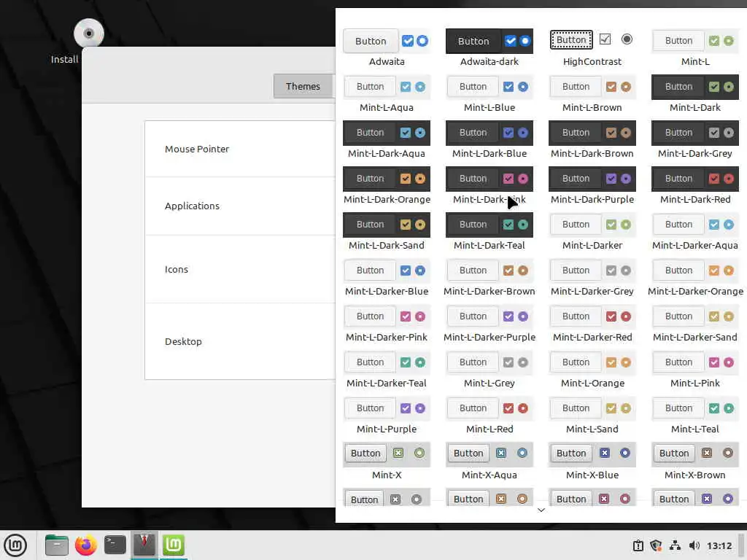
Task: Pick the Mint-X-Aqua theme
Action: 489,462
